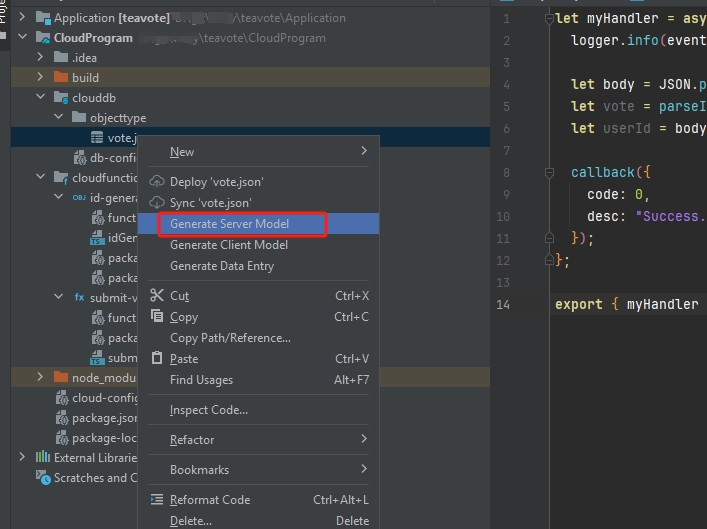This screenshot has height=529, width=707.
Task: Expand the build folder
Action: tap(40, 77)
